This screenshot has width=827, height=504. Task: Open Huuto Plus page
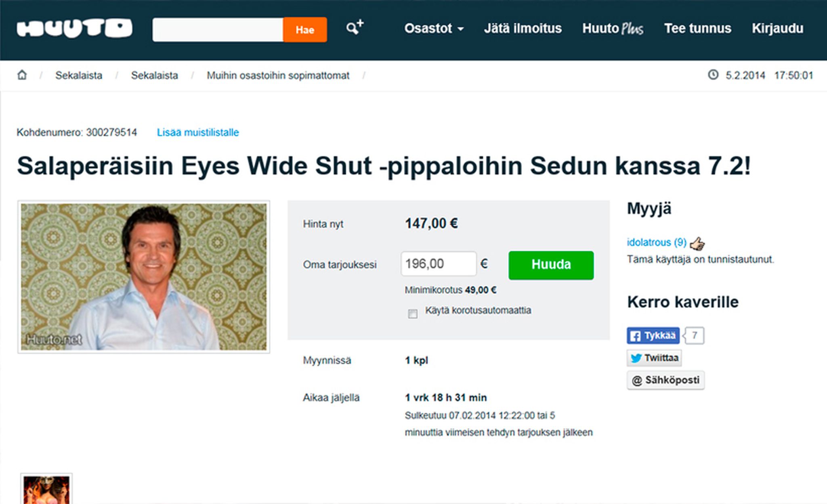point(613,29)
